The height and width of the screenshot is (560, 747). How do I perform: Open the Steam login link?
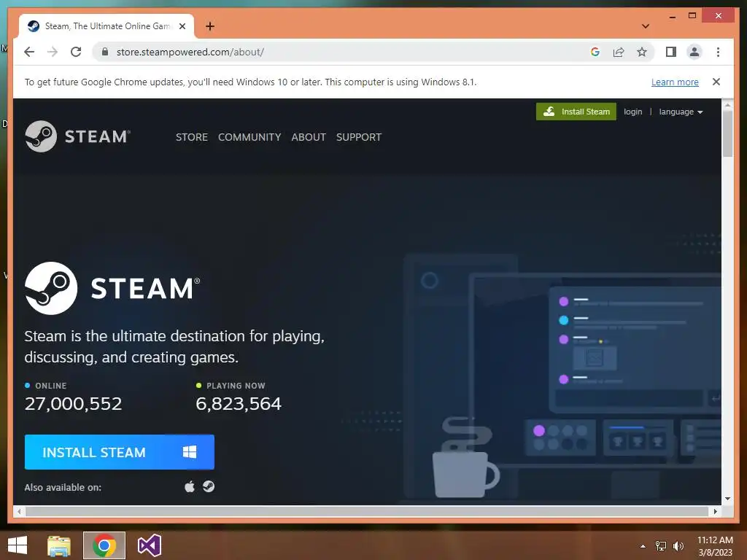pos(632,112)
